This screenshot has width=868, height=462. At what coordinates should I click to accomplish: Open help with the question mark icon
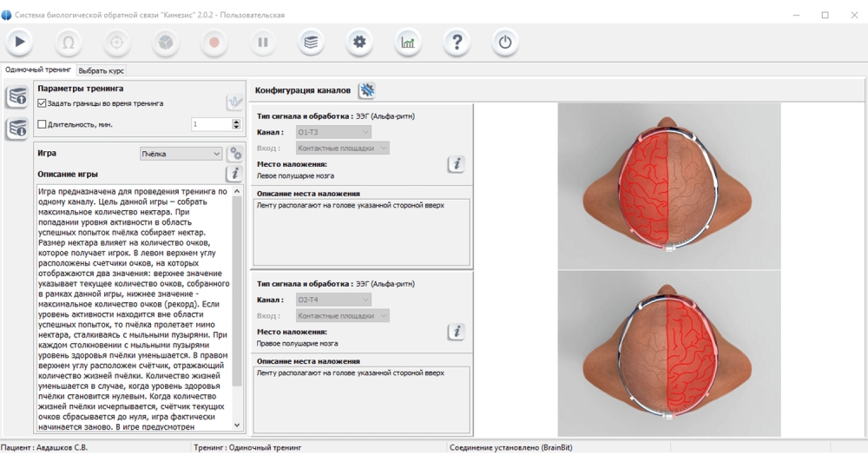[457, 41]
